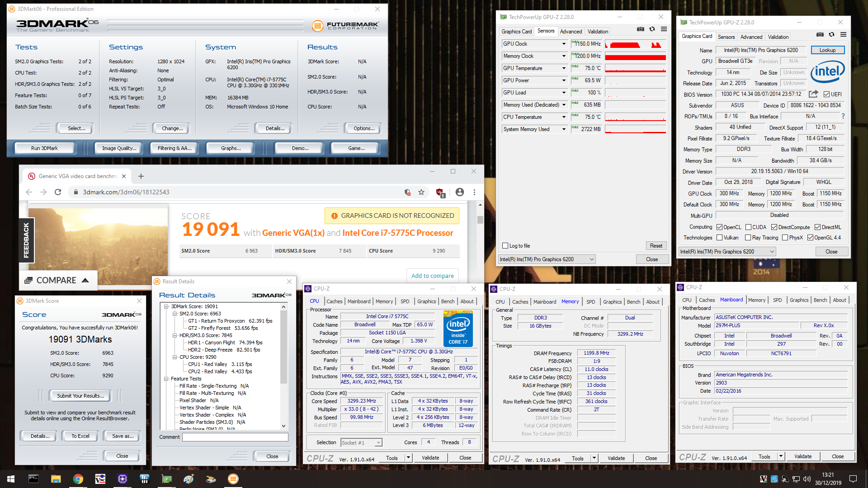Open hamburger menu in GPU-Z Graphics Card window

coord(843,34)
